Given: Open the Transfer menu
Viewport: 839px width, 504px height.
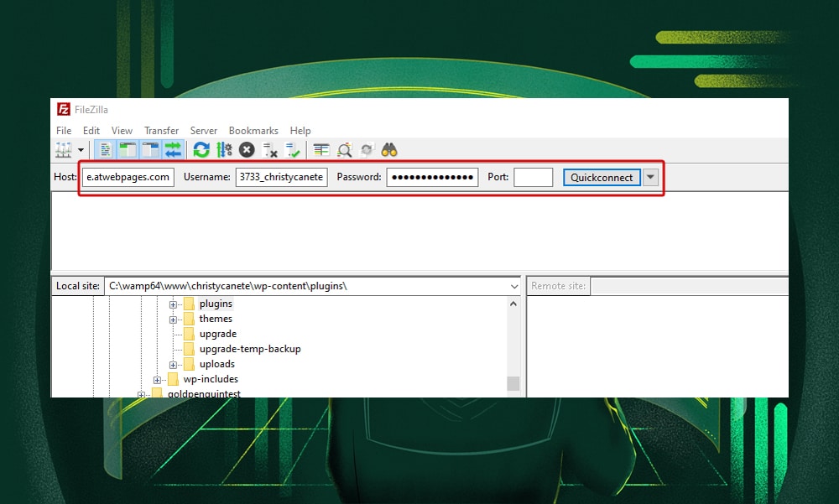Looking at the screenshot, I should (161, 130).
